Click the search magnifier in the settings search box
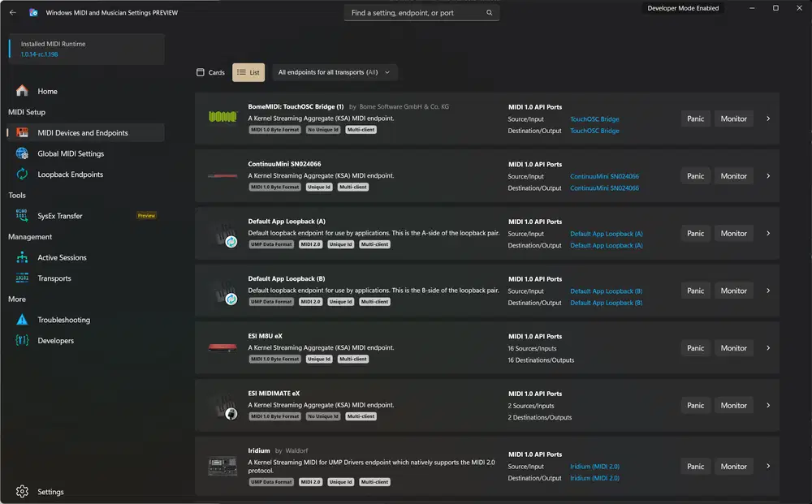812x504 pixels. pos(488,13)
